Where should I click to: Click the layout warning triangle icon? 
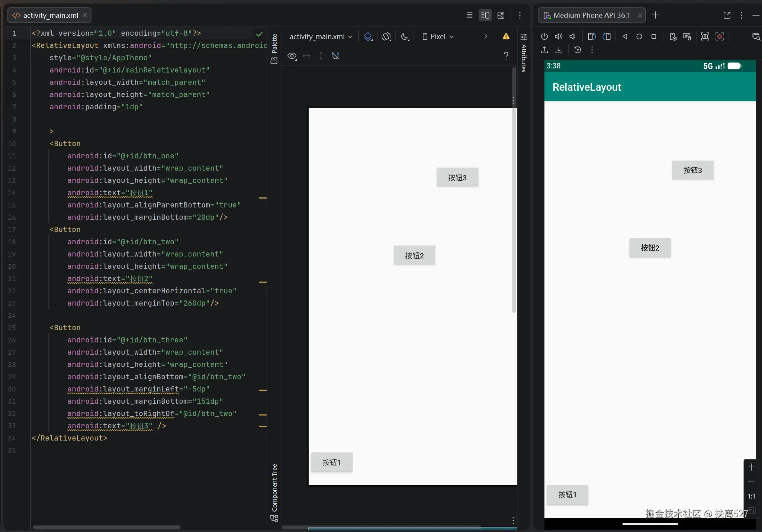click(x=506, y=36)
